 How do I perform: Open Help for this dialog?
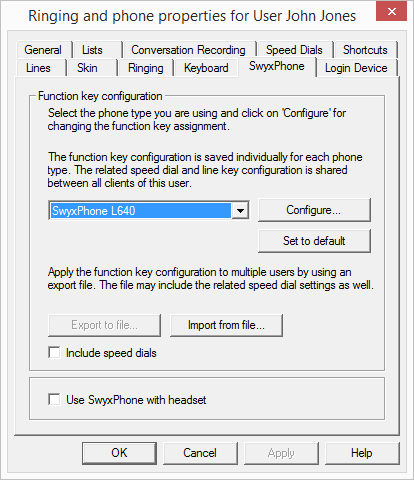click(362, 453)
